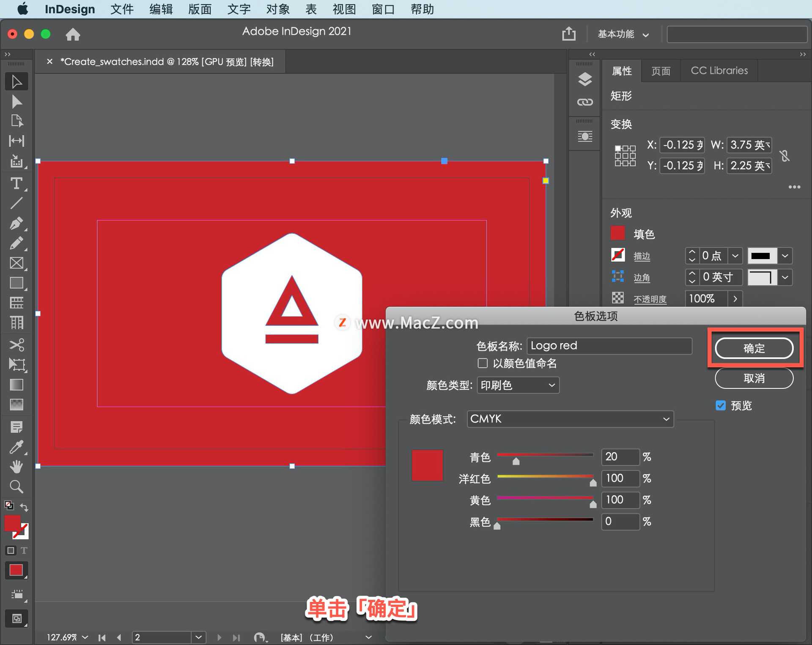Open the Color Type dropdown

(518, 385)
